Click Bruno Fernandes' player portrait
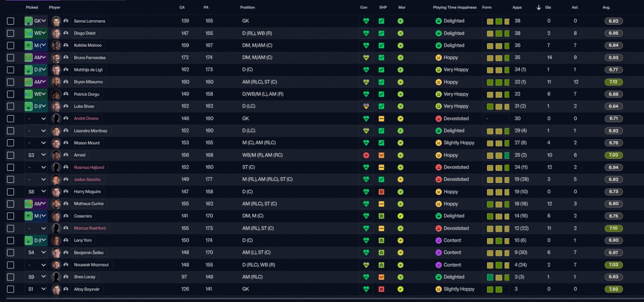This screenshot has width=644, height=302. pos(56,58)
